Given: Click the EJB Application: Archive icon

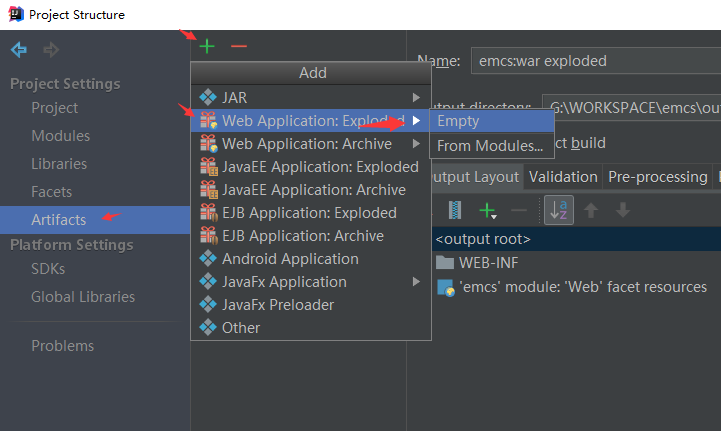Looking at the screenshot, I should [x=208, y=236].
